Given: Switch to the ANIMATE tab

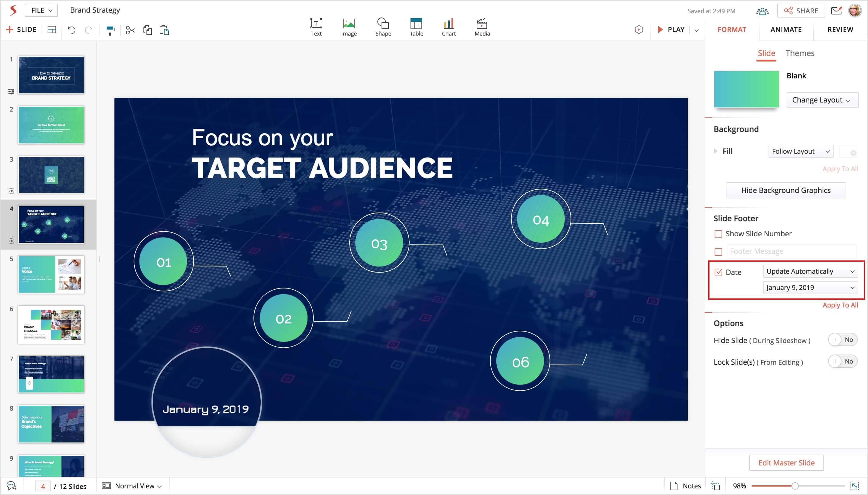Looking at the screenshot, I should pyautogui.click(x=786, y=30).
